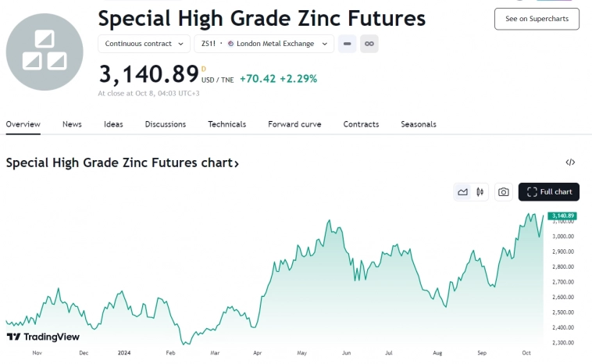Switch to the Technicals tab
This screenshot has width=592, height=364.
226,124
